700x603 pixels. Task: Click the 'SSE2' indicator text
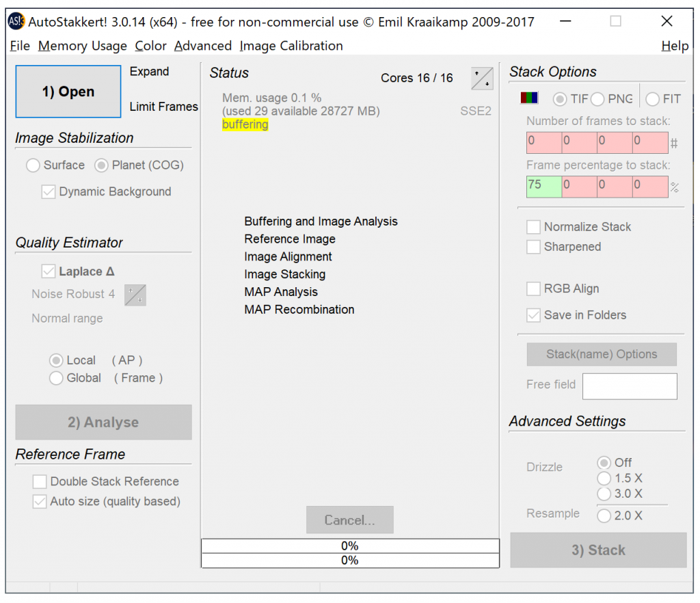476,111
